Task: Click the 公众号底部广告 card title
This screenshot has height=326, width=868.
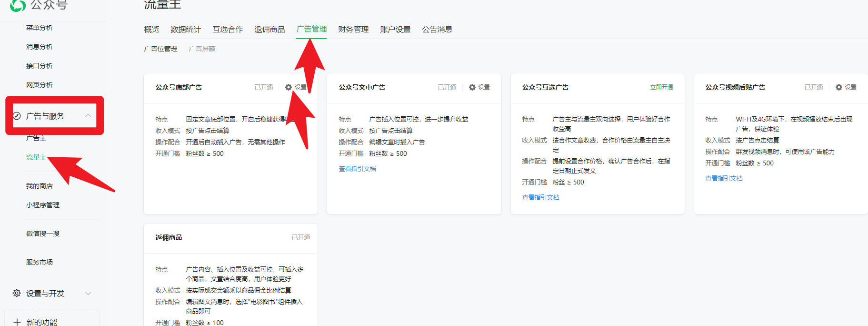Action: 179,87
